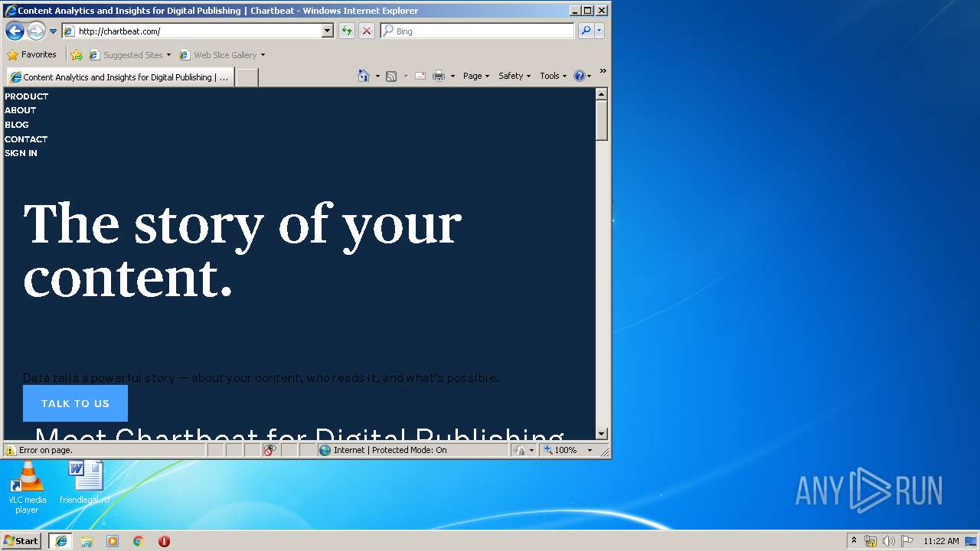Click the 11:22 AM clock
The width and height of the screenshot is (980, 551).
pyautogui.click(x=941, y=541)
